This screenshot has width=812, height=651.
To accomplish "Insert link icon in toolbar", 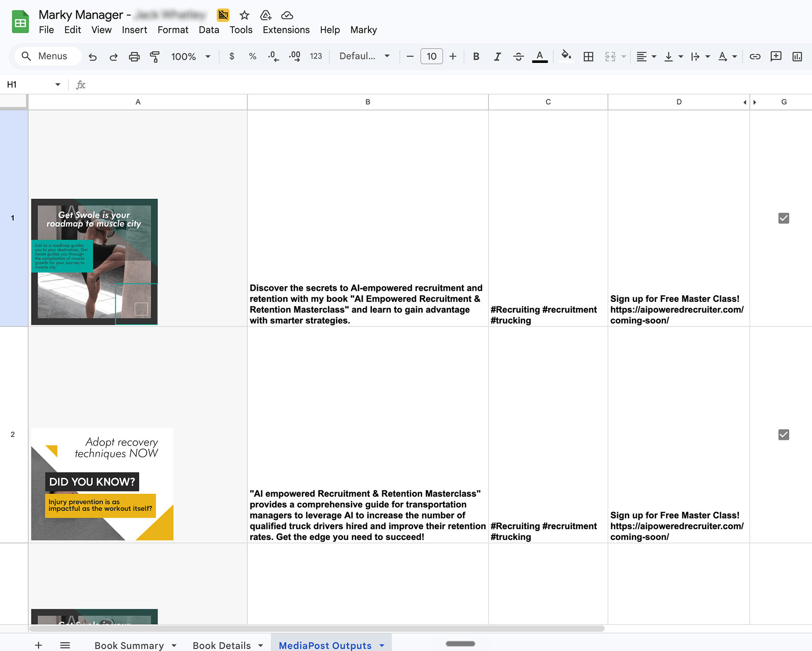I will [x=755, y=56].
